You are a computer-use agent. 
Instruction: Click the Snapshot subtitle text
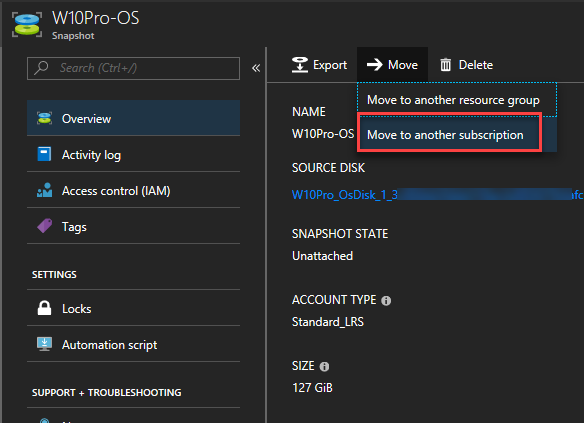(x=73, y=36)
